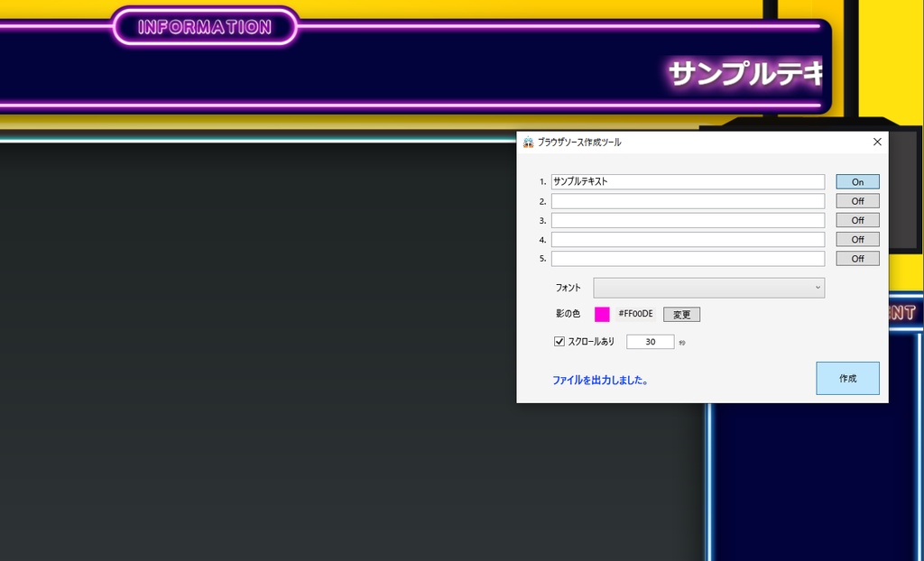This screenshot has height=561, width=924.
Task: Click the text field containing サンプルテキスト
Action: tap(688, 181)
